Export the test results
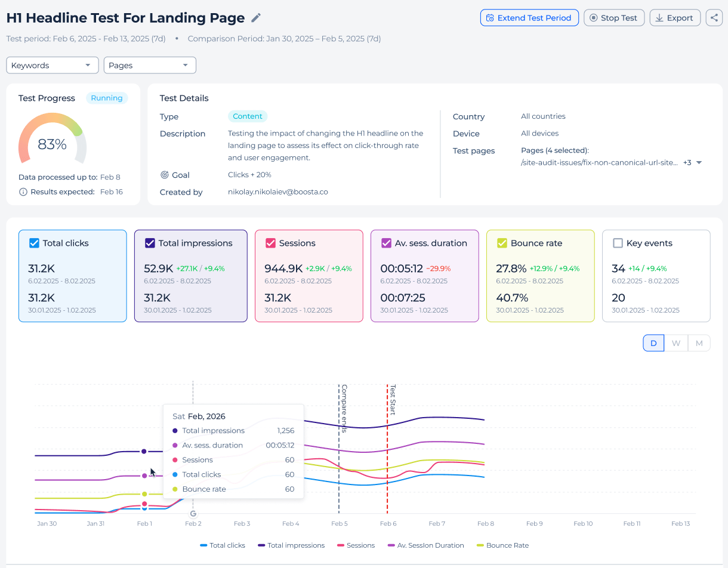The height and width of the screenshot is (568, 728). coord(675,18)
